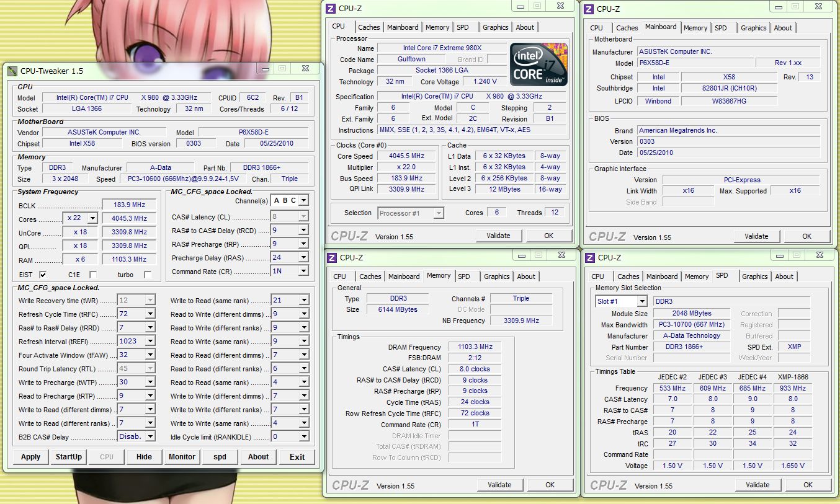Click the Apply button in CPU-Tweaker
Image resolution: width=840 pixels, height=504 pixels.
(x=31, y=457)
